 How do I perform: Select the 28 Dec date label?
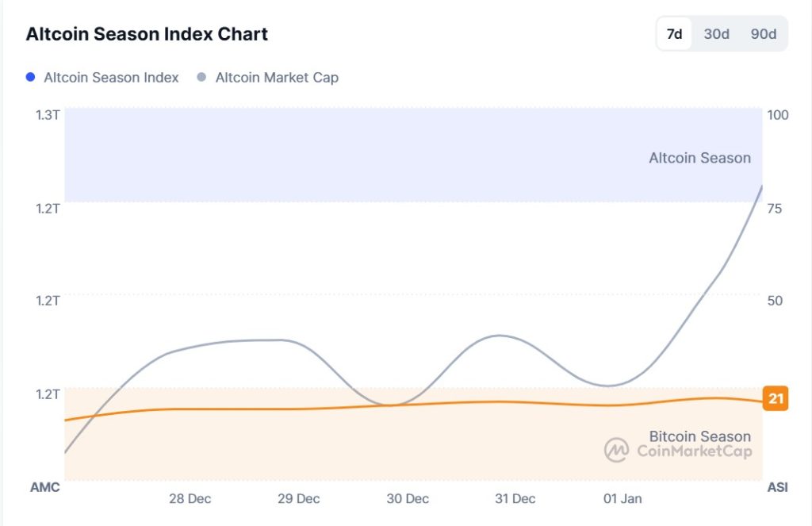190,499
